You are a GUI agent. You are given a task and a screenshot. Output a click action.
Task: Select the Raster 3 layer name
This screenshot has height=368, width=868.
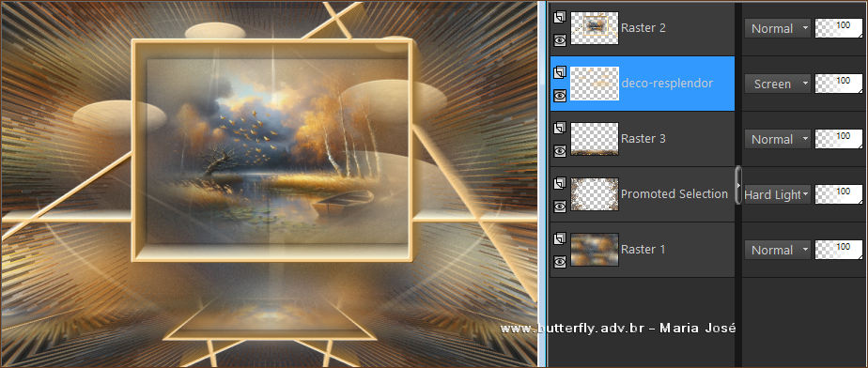pos(643,139)
